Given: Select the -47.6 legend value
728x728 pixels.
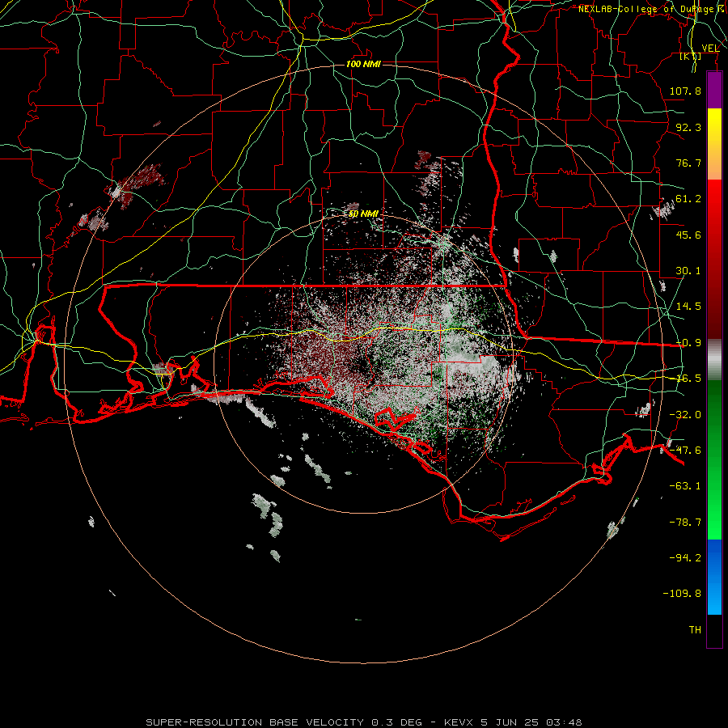Looking at the screenshot, I should pos(685,451).
